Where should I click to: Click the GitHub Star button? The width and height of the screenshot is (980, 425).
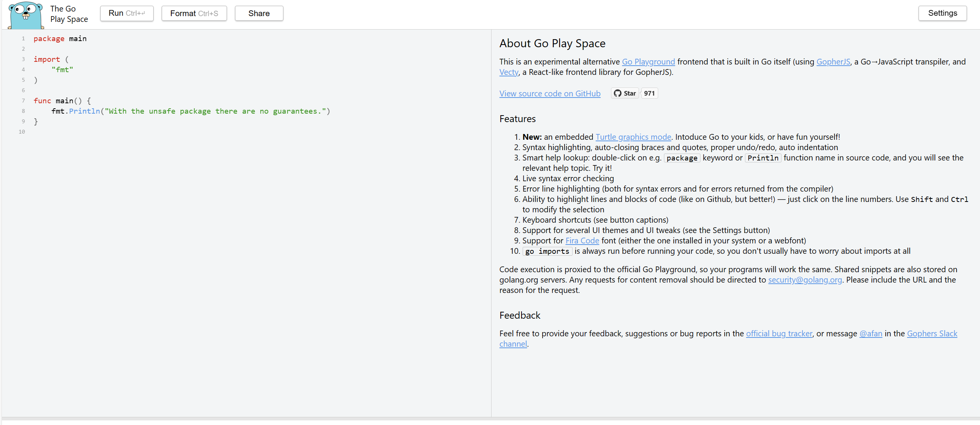click(625, 93)
